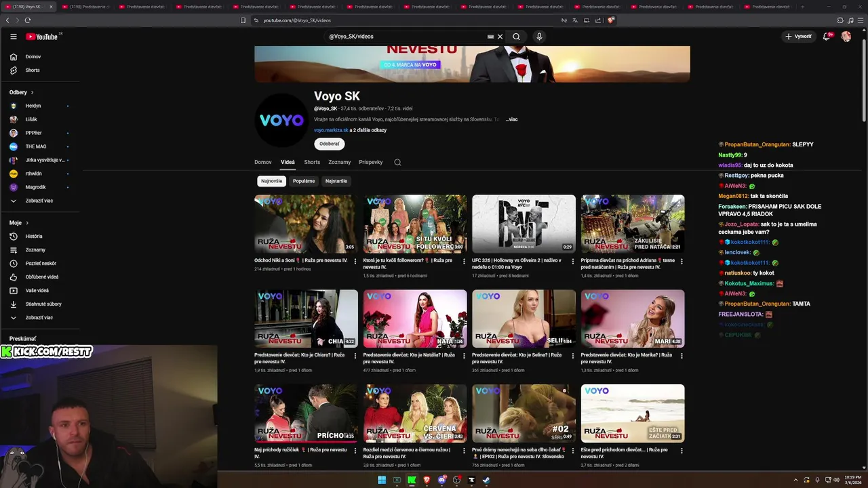Viewport: 868px width, 488px height.
Task: Open the YouTube hamburger guide menu
Action: tap(13, 37)
